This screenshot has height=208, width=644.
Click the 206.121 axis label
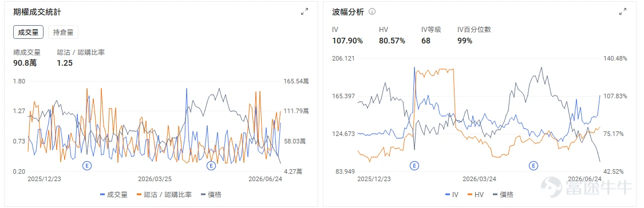coord(343,58)
